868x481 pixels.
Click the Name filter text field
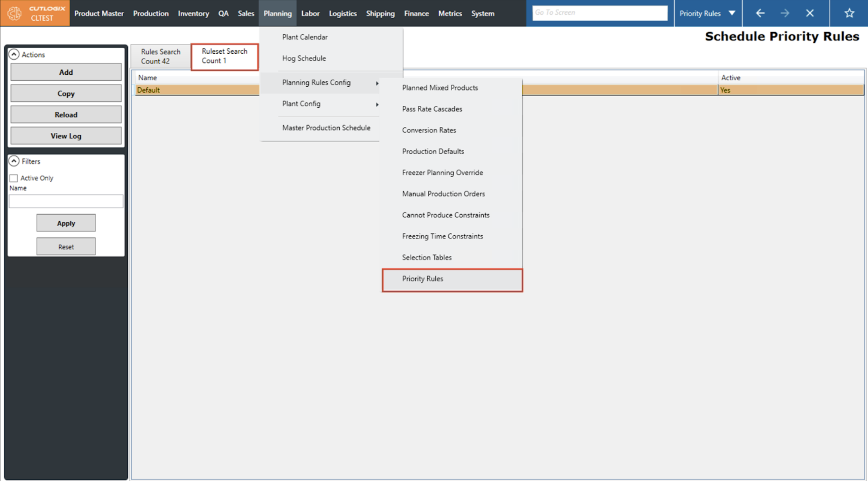[66, 201]
